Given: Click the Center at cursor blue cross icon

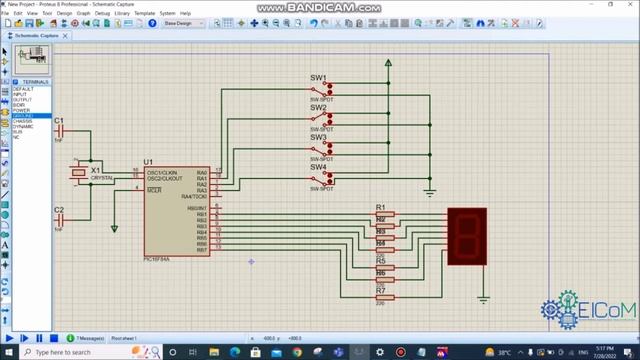Looking at the screenshot, I should [x=254, y=23].
